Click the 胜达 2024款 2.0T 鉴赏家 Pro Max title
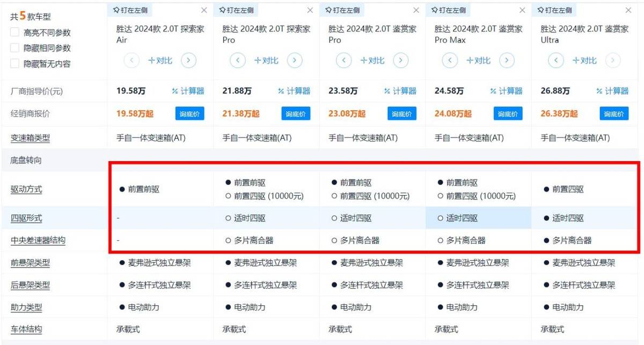This screenshot has height=345, width=644. pos(479,34)
